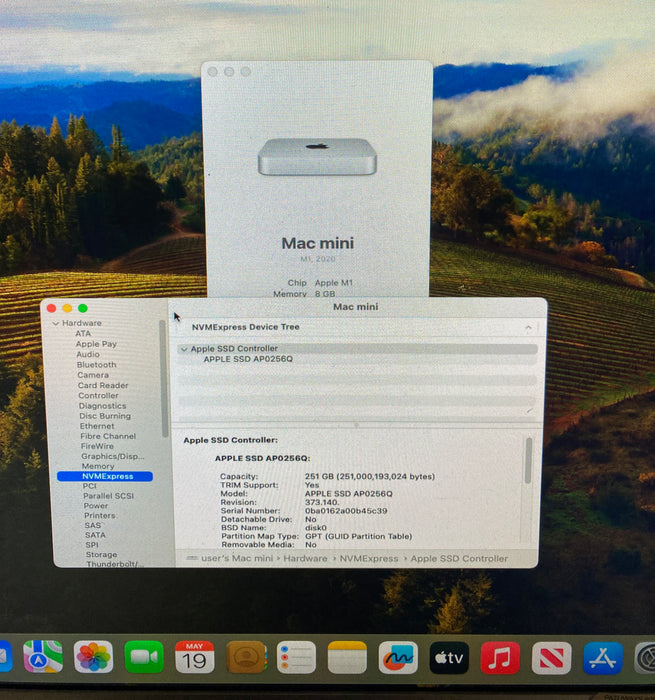This screenshot has width=655, height=700.
Task: Select Card Reader in the sidebar
Action: point(103,385)
